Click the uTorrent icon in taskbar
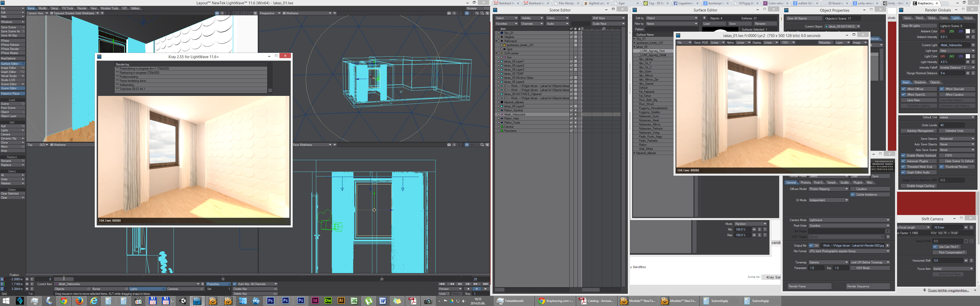This screenshot has width=980, height=306. [369, 301]
